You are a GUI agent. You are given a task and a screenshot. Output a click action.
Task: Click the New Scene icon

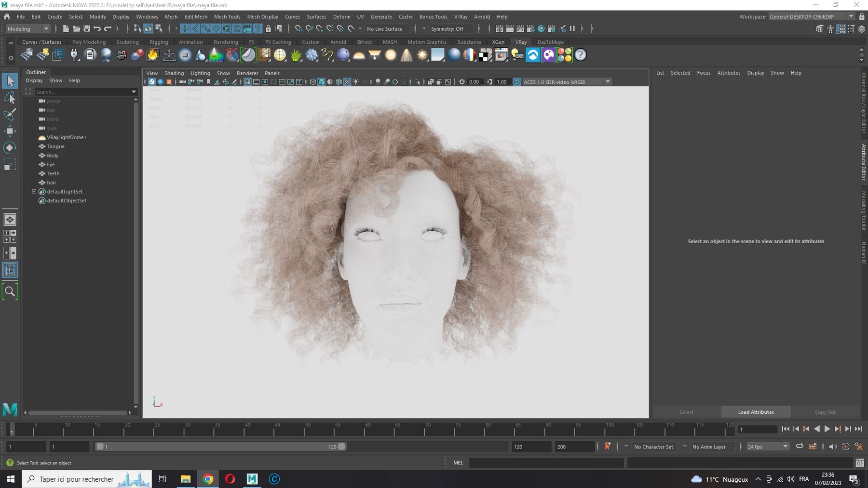click(66, 28)
